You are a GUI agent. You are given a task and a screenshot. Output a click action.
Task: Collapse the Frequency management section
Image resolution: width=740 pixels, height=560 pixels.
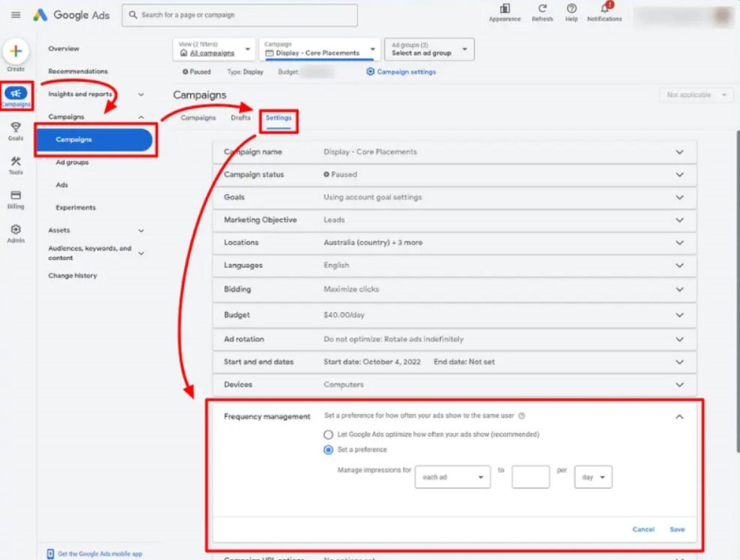click(679, 416)
